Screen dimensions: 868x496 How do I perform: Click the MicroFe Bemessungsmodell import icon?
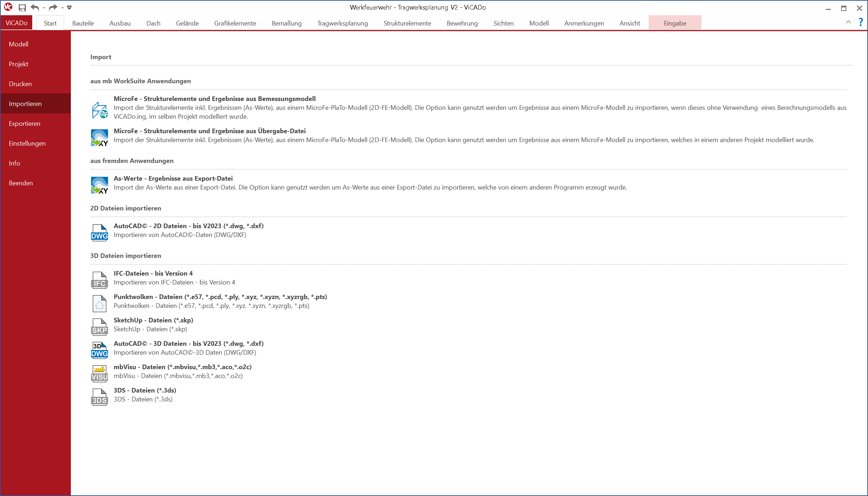pos(100,110)
